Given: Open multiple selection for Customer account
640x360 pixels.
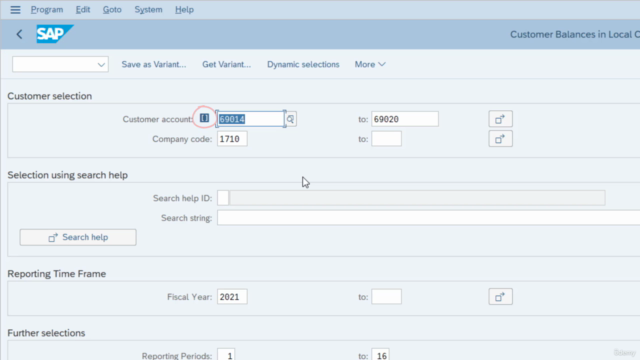Looking at the screenshot, I should click(500, 119).
